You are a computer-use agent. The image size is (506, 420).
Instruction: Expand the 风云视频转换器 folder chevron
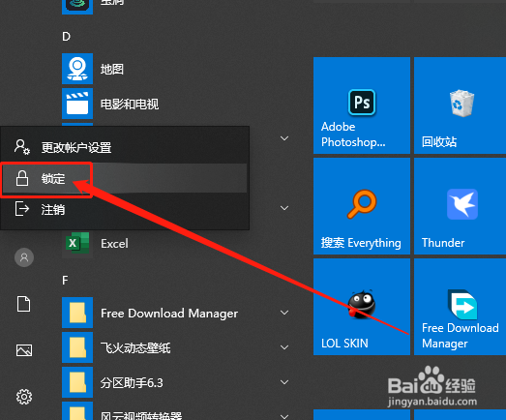pyautogui.click(x=284, y=416)
